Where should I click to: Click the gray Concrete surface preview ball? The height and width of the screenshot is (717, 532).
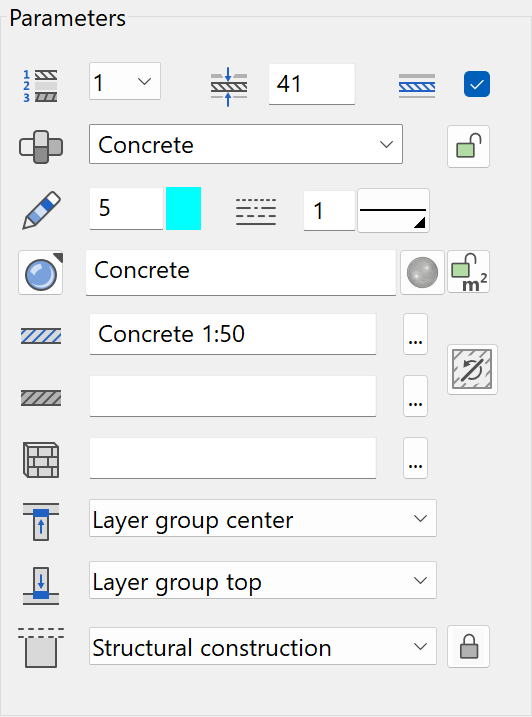tap(422, 273)
